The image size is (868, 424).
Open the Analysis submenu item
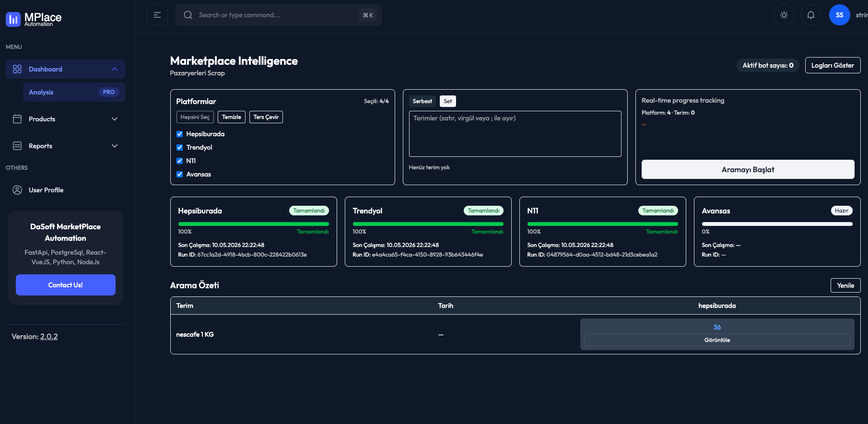click(74, 92)
